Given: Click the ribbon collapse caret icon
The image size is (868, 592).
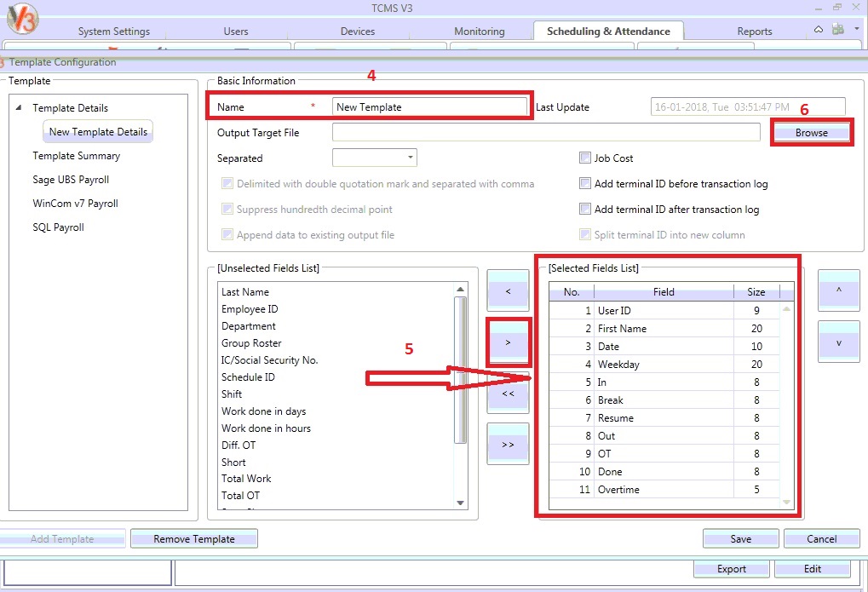Looking at the screenshot, I should click(819, 30).
